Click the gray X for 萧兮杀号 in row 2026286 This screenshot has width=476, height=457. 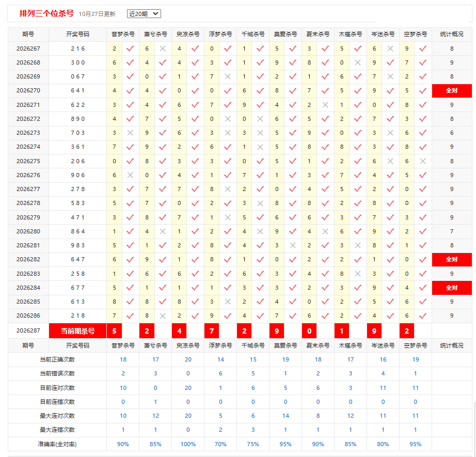point(163,316)
